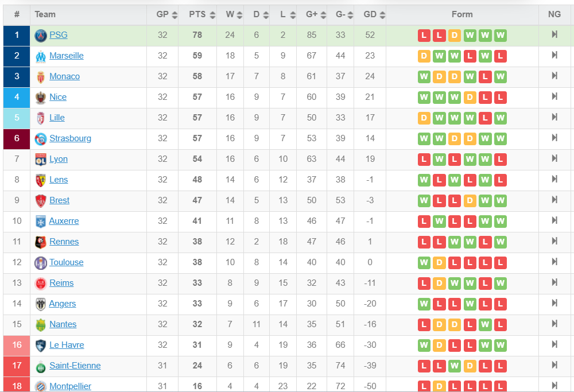
Task: Click the Strasbourg club crest icon
Action: pos(41,139)
